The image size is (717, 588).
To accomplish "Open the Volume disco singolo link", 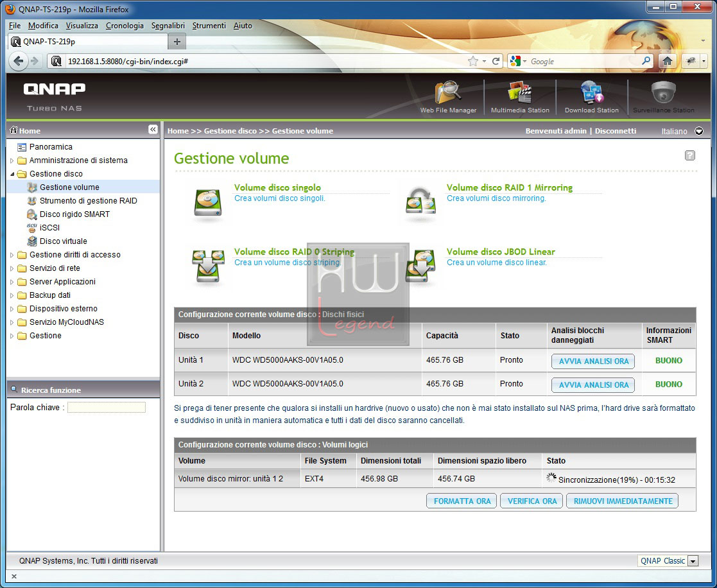I will point(277,187).
